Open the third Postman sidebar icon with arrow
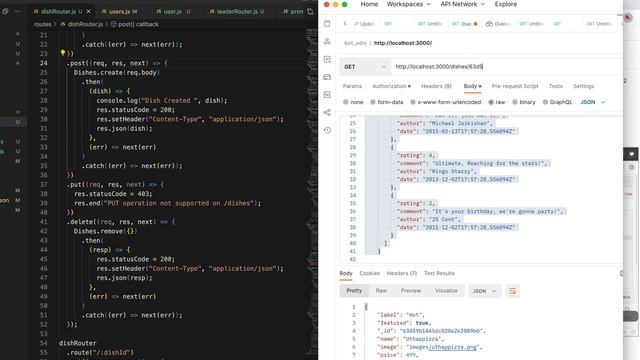The height and width of the screenshot is (360, 640). 327,60
